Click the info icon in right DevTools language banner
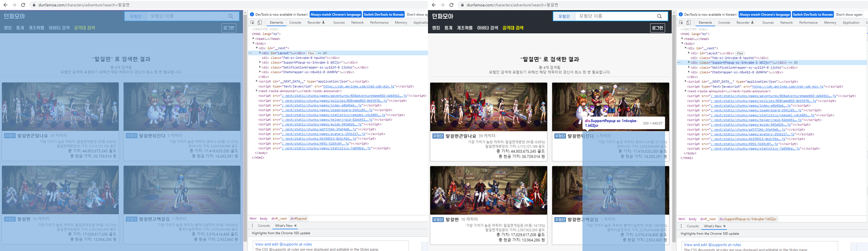Image resolution: width=868 pixels, height=251 pixels. coord(681,14)
